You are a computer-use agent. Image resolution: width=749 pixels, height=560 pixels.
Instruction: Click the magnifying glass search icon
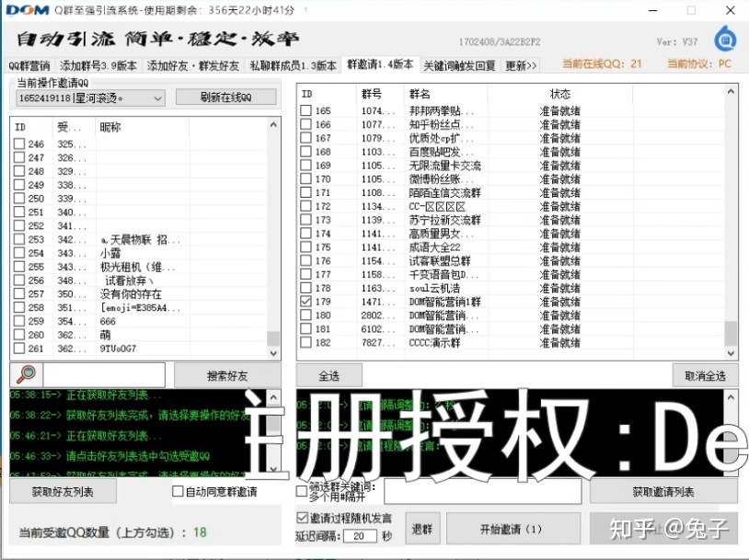[27, 374]
